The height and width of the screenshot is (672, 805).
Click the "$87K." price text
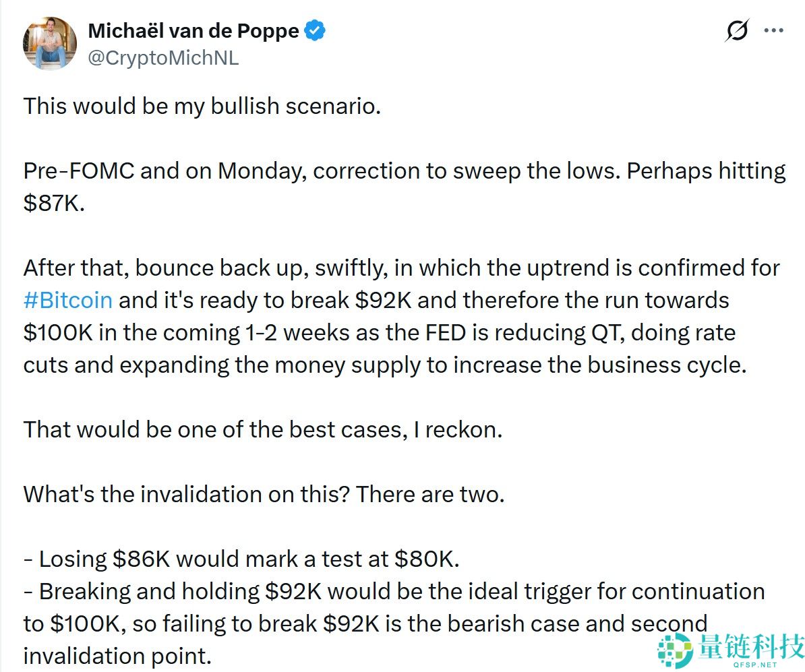[54, 204]
